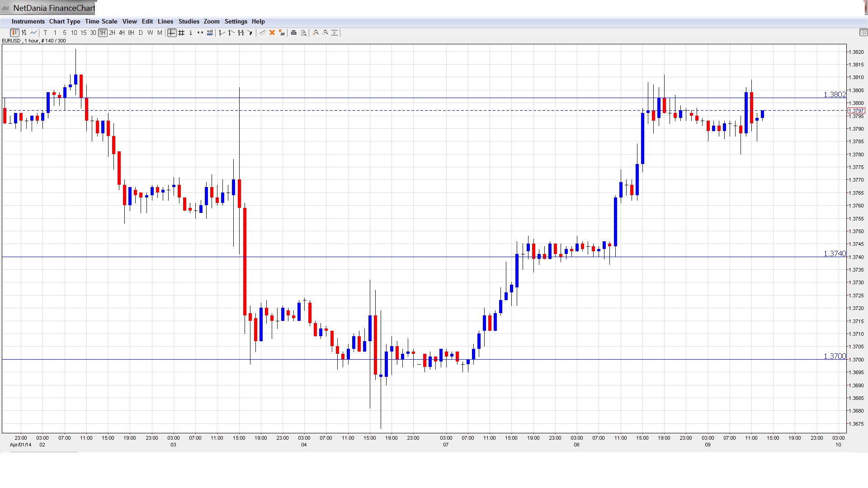The width and height of the screenshot is (868, 488).
Task: Click the zoom out magnifier icon
Action: (325, 33)
